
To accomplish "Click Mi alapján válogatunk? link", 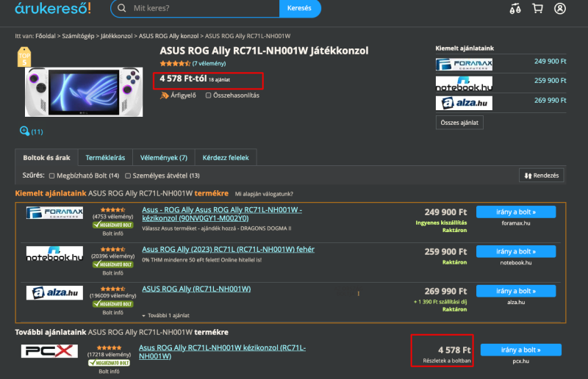I will 264,194.
